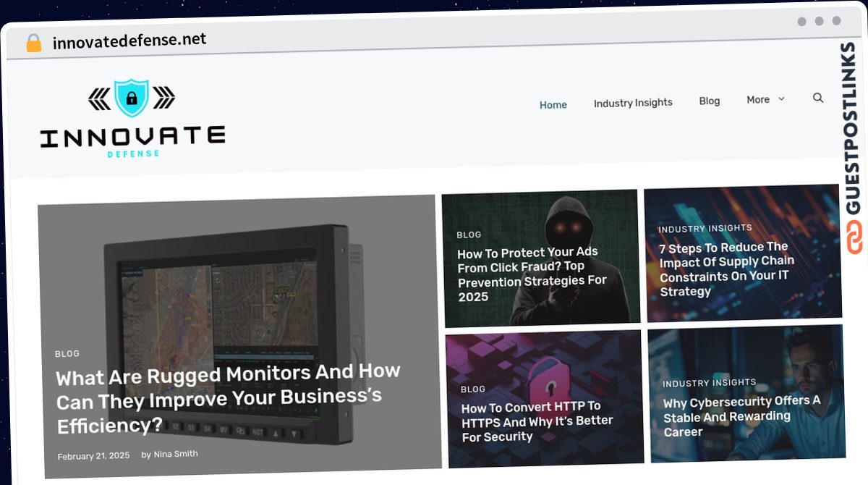Screen dimensions: 868x485
Task: Open the search magnifier icon
Action: coord(818,98)
